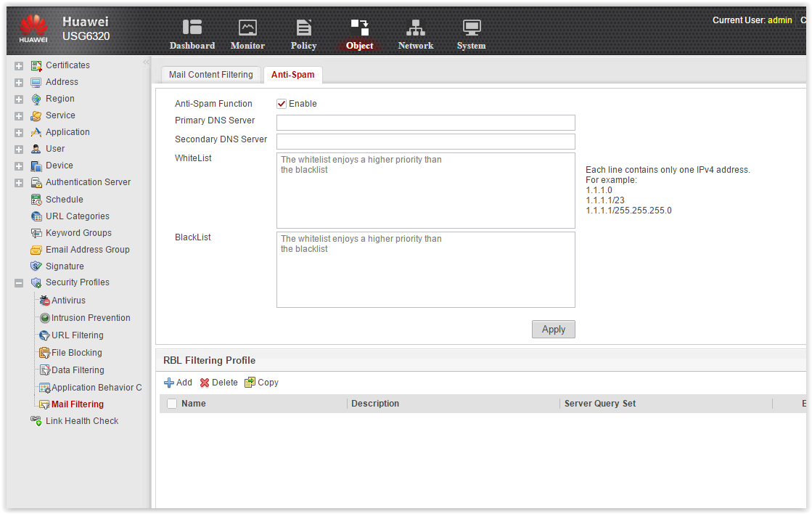The image size is (812, 514).
Task: Open the Object section icon
Action: [359, 27]
